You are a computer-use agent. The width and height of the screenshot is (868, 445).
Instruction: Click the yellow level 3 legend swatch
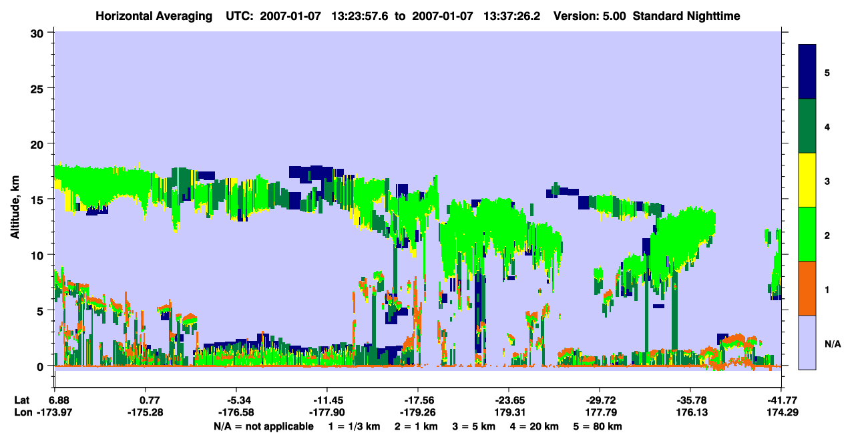807,180
